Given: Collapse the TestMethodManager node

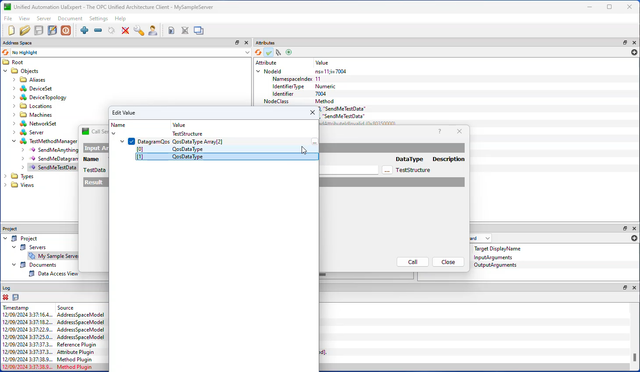Looking at the screenshot, I should (14, 141).
